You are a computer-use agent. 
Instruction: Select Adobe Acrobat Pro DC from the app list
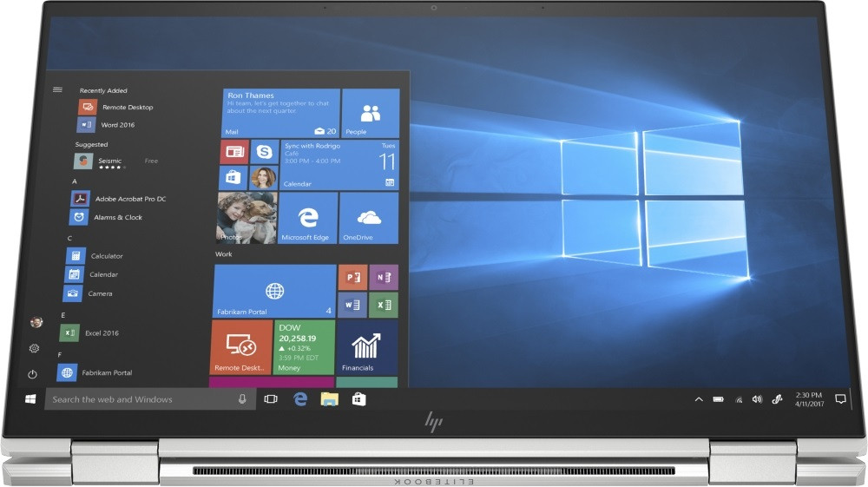[130, 199]
